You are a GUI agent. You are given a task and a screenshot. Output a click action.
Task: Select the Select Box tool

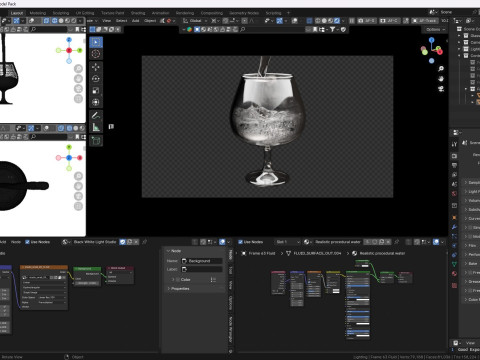click(x=96, y=42)
